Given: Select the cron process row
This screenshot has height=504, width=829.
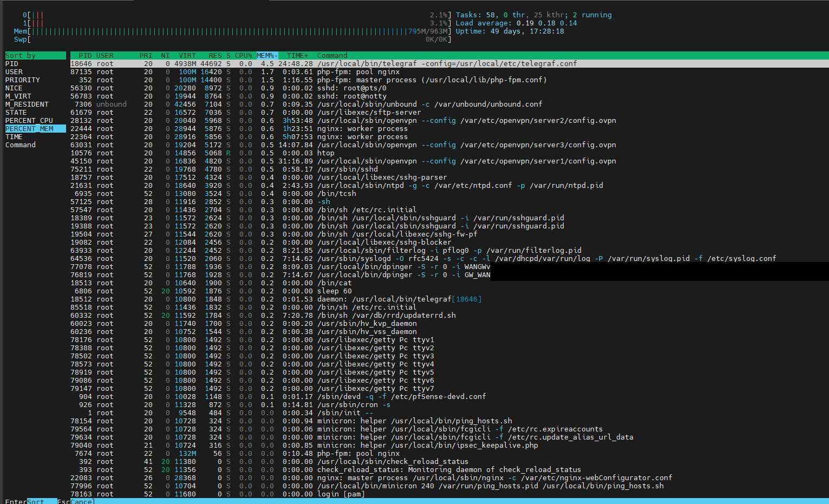Looking at the screenshot, I should click(x=449, y=405).
